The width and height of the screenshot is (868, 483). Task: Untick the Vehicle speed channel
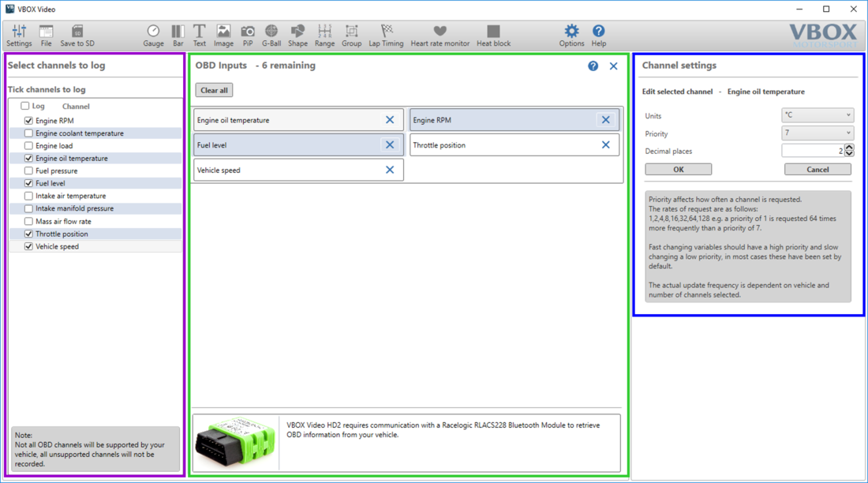click(28, 246)
